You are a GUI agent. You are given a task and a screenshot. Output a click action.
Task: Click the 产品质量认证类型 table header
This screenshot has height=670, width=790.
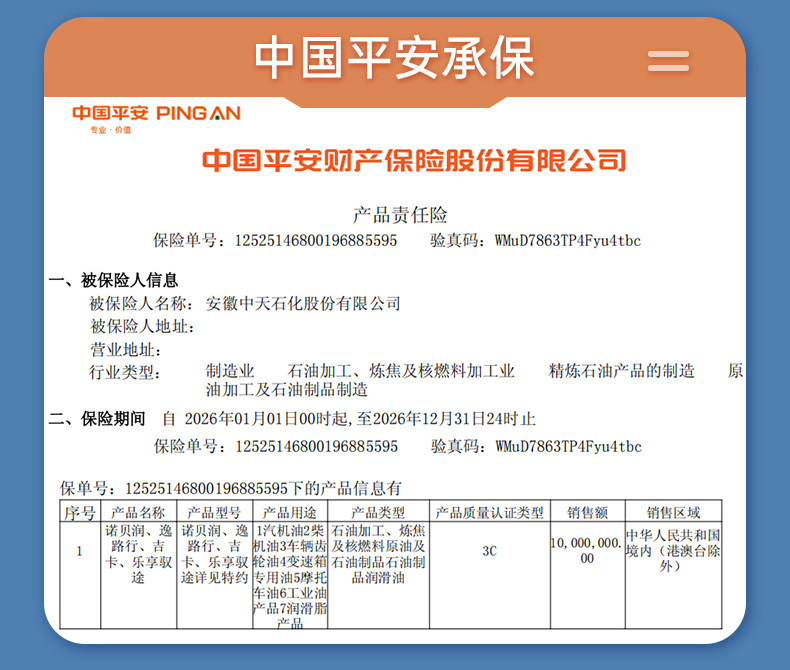[x=490, y=512]
